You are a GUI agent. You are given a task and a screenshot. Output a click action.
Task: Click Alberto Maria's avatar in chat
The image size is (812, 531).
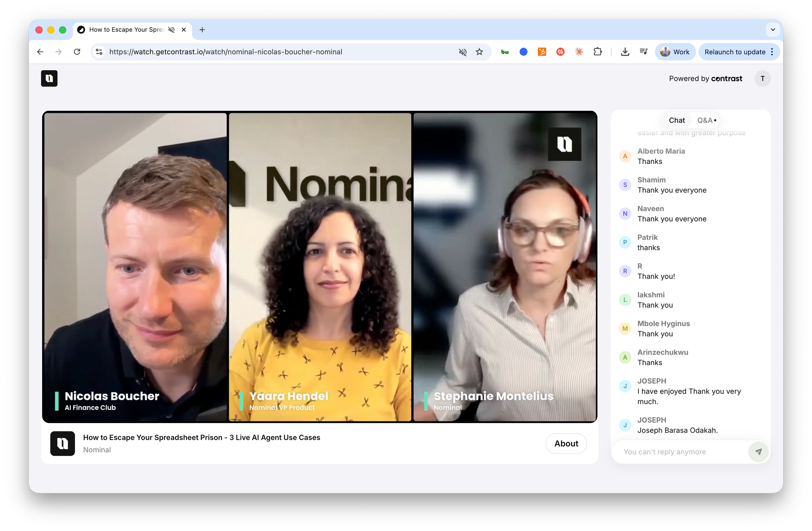click(625, 156)
